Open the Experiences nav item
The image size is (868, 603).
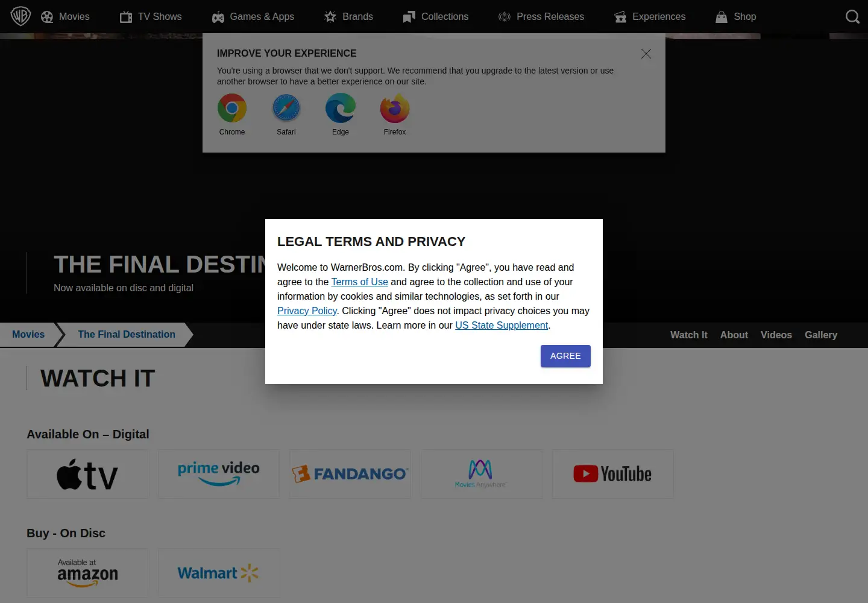coord(650,16)
